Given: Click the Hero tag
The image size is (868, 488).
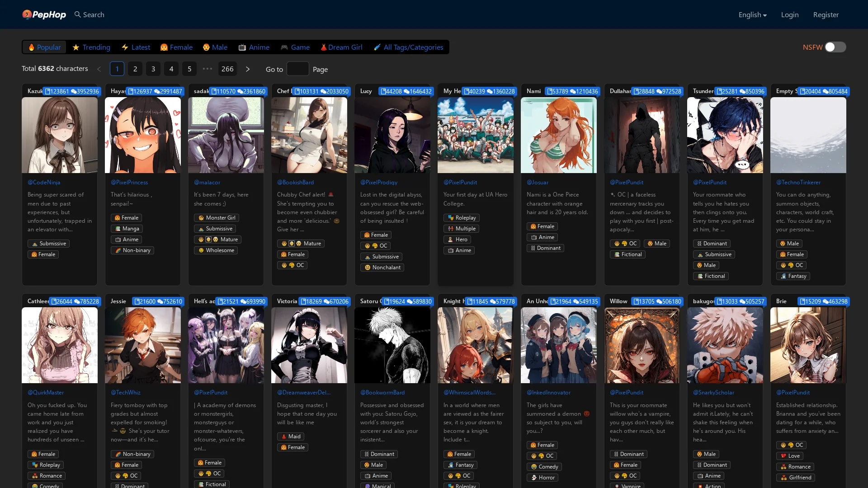Looking at the screenshot, I should [457, 239].
